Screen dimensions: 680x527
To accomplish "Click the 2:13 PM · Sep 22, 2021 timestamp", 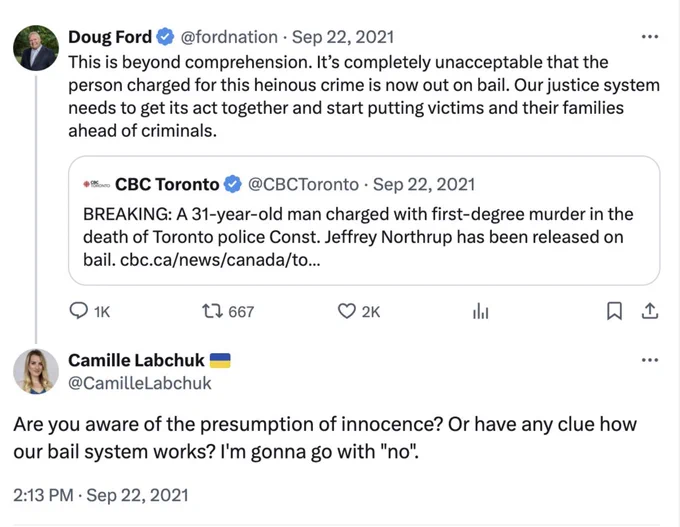I will [x=101, y=495].
